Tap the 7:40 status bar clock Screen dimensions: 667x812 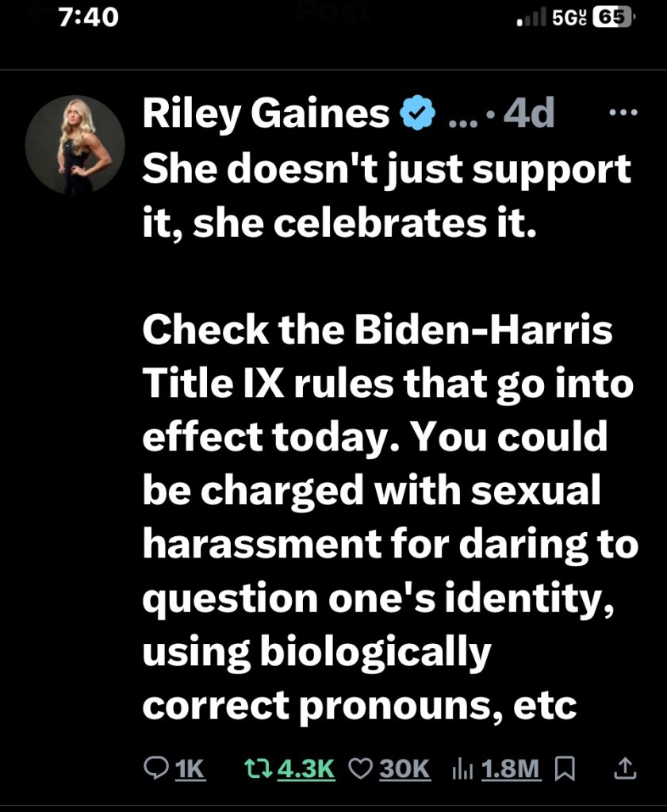(x=89, y=17)
